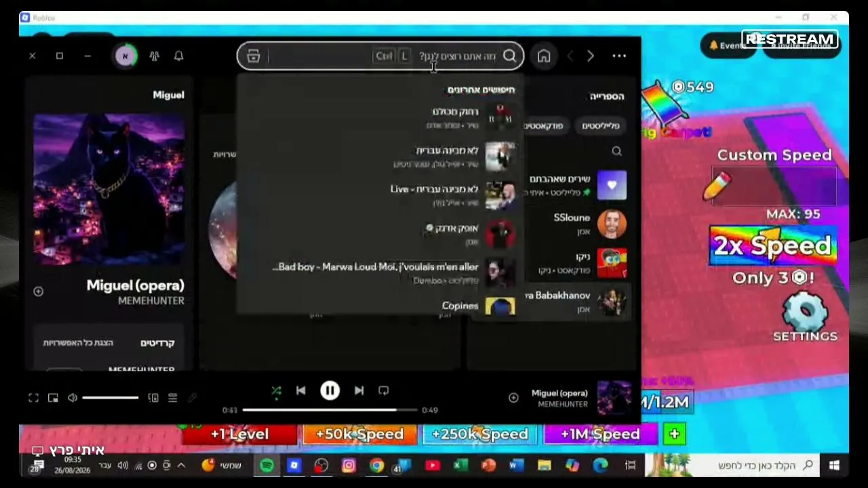
Task: Open MEMEHUNTER artist under the song title
Action: 151,301
